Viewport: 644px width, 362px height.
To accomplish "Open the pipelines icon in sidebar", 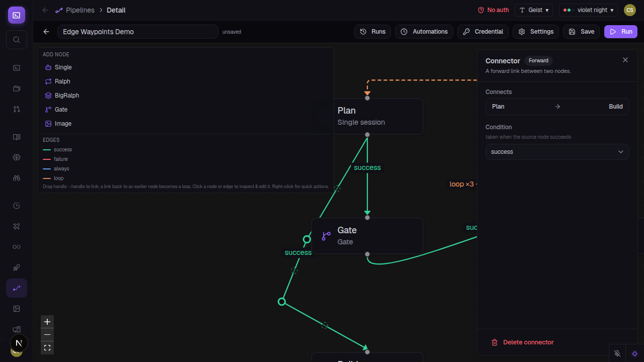I will click(17, 288).
